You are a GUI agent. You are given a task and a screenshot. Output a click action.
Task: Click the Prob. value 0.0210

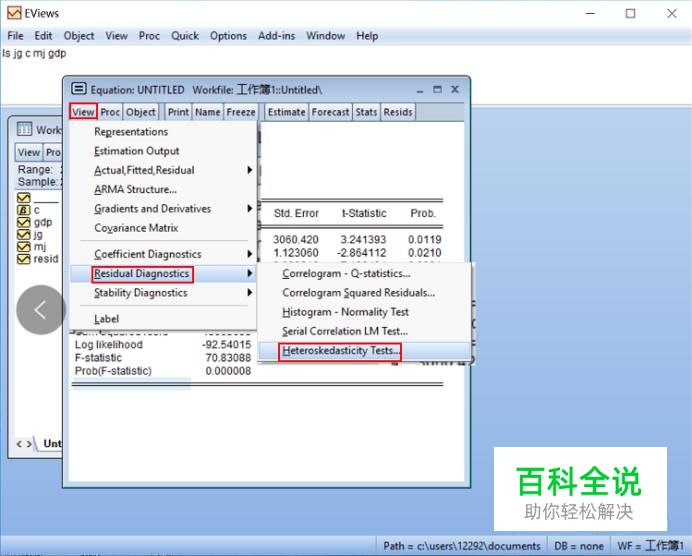point(424,253)
